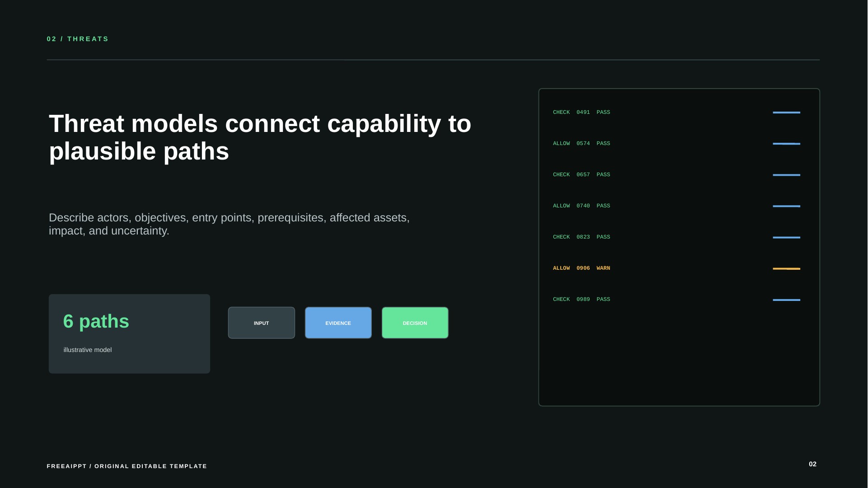Screen dimensions: 868x488
Task: Click the 'Threat models connect capability' headline
Action: (260, 137)
